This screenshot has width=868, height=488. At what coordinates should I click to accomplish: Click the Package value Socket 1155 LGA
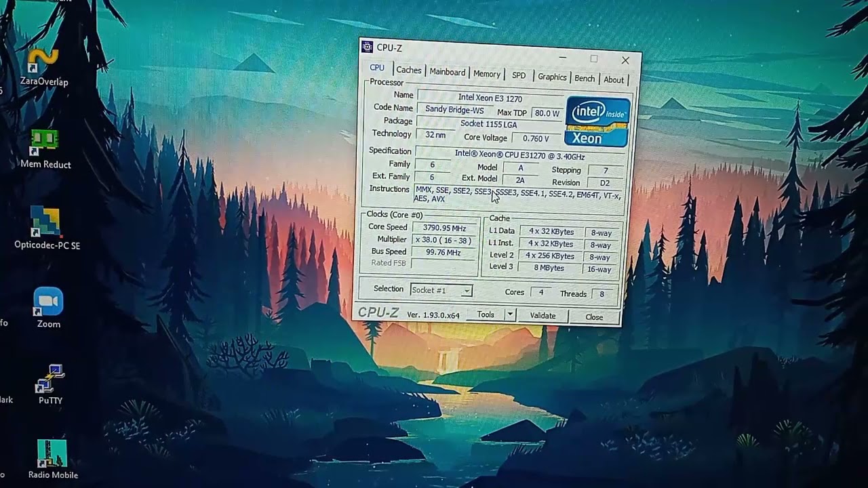[x=488, y=124]
